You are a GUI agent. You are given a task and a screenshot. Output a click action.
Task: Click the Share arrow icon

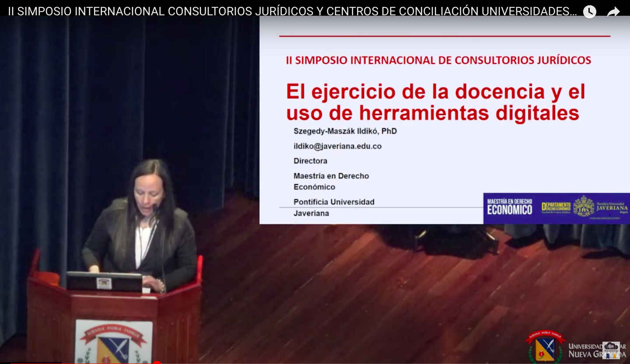(613, 12)
